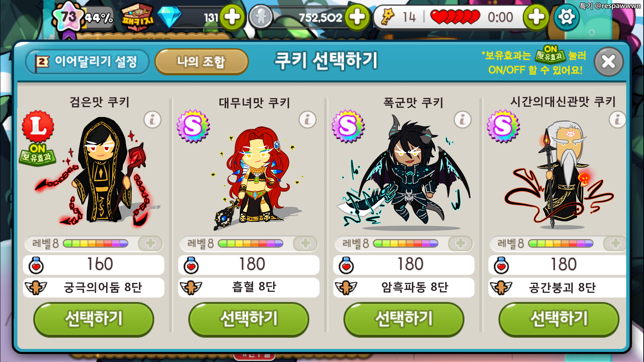Viewport: 644px width, 362px height.
Task: Open info for 검은맛 쿠키
Action: (153, 120)
